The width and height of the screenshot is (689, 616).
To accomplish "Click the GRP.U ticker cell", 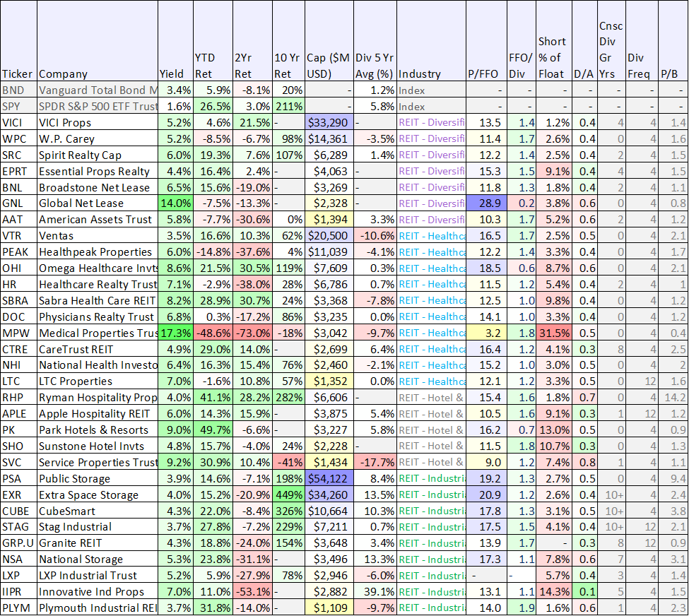I will tap(18, 543).
